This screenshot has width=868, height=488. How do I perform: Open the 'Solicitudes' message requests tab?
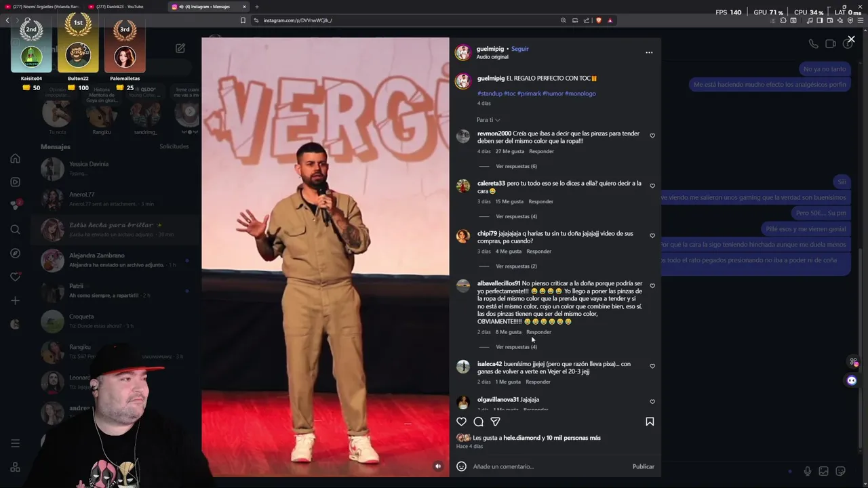[x=174, y=146]
